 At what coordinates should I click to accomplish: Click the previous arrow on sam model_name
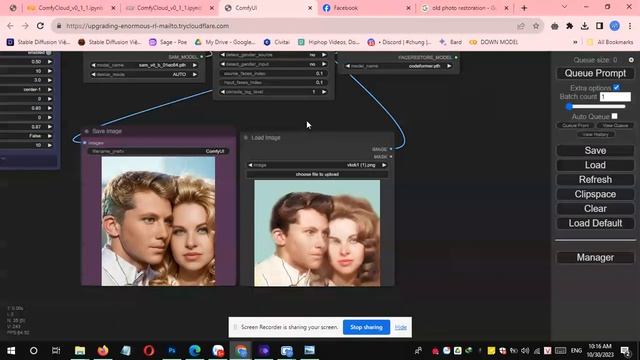pos(93,65)
